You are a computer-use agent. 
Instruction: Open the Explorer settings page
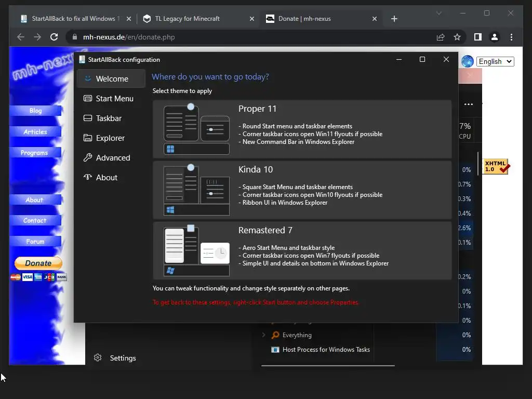point(111,138)
